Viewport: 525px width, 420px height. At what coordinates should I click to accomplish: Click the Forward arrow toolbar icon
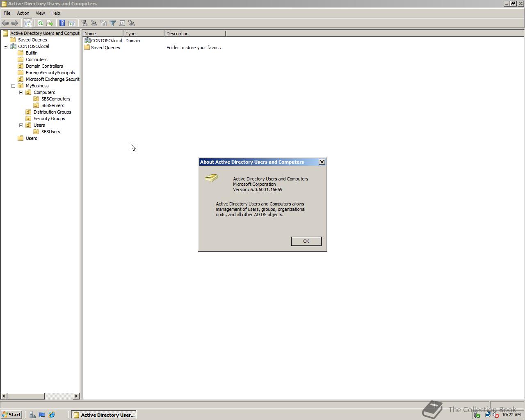14,23
